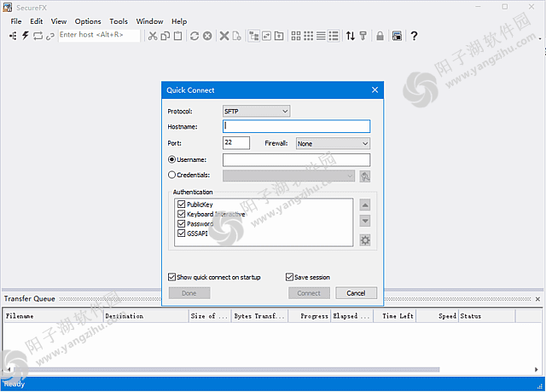546x392 pixels.
Task: Click the Status column header
Action: (x=487, y=316)
